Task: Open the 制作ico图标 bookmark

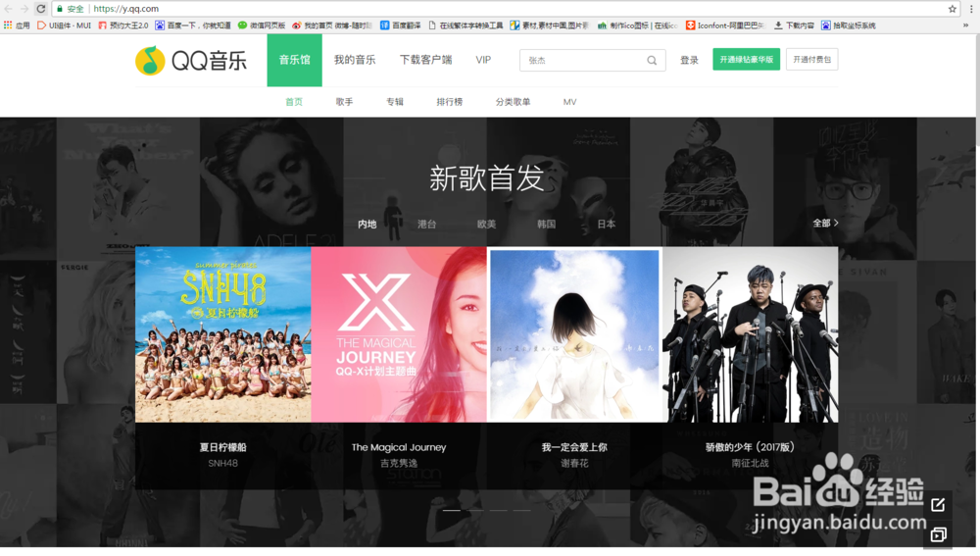Action: (638, 25)
